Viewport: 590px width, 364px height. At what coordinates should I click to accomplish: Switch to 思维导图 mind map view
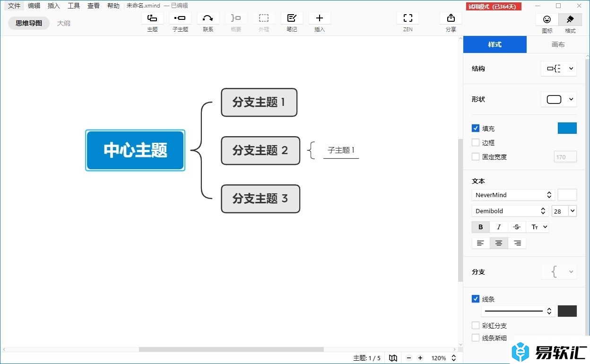[x=29, y=23]
